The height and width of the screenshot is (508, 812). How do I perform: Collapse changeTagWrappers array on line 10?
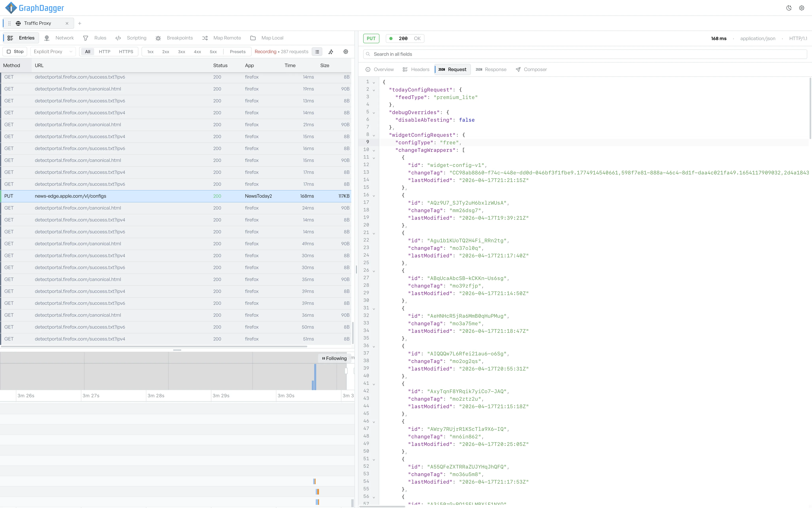(x=373, y=151)
